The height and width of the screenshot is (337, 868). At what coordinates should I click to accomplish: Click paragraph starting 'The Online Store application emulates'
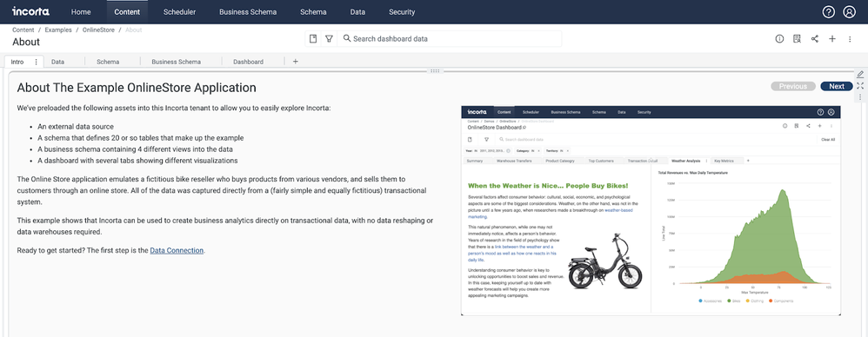click(x=222, y=190)
